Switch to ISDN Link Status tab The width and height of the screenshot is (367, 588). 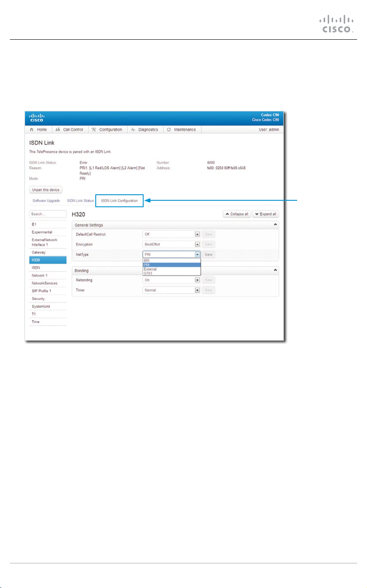(x=80, y=201)
